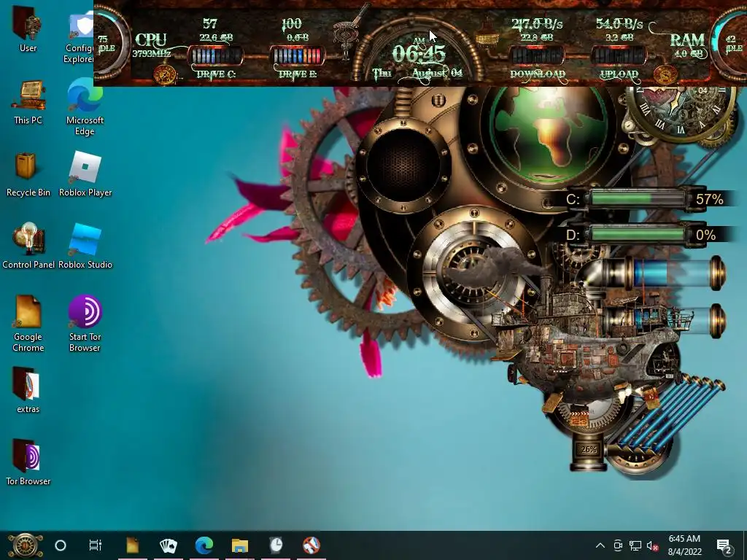747x560 pixels.
Task: Click the Roman numeral clock widget
Action: pos(682,112)
